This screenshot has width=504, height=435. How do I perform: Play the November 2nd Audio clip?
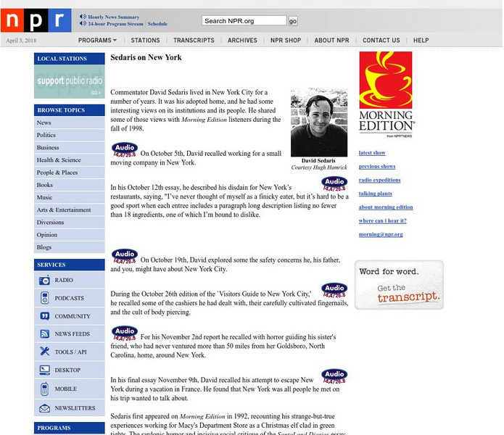pos(125,333)
